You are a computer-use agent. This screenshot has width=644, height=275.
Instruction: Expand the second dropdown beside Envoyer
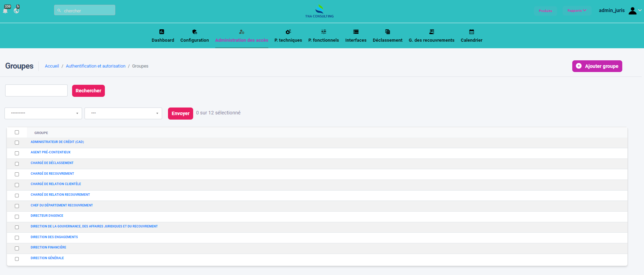click(123, 113)
